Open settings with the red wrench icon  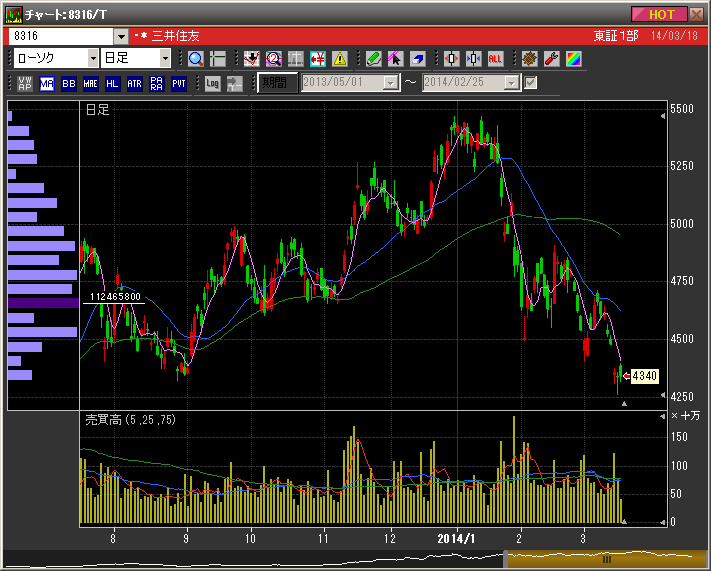tap(551, 59)
